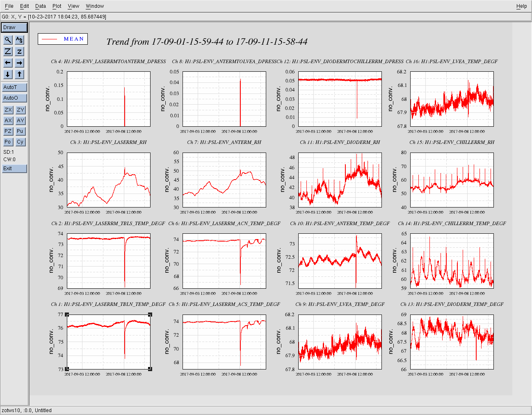Open the Help menu
Image resolution: width=532 pixels, height=415 pixels.
pyautogui.click(x=521, y=6)
